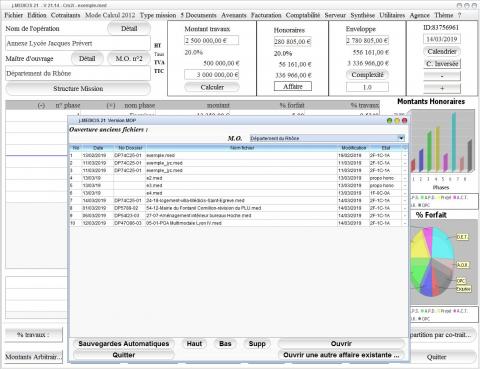
Task: Click the C. Inversée button
Action: pyautogui.click(x=442, y=64)
